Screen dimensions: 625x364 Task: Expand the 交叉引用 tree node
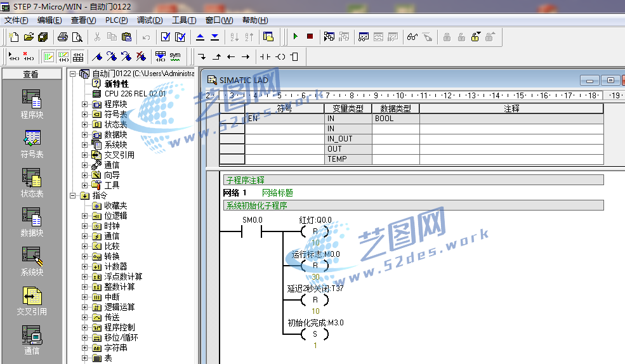pos(84,155)
